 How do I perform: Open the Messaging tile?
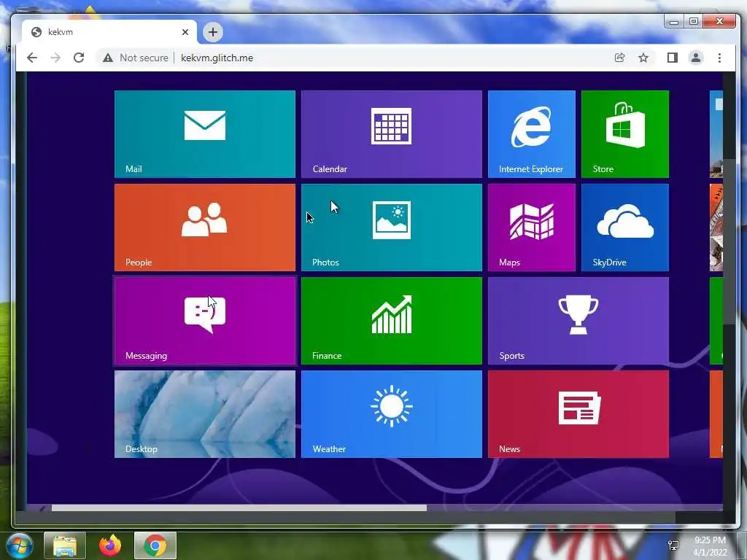point(205,321)
